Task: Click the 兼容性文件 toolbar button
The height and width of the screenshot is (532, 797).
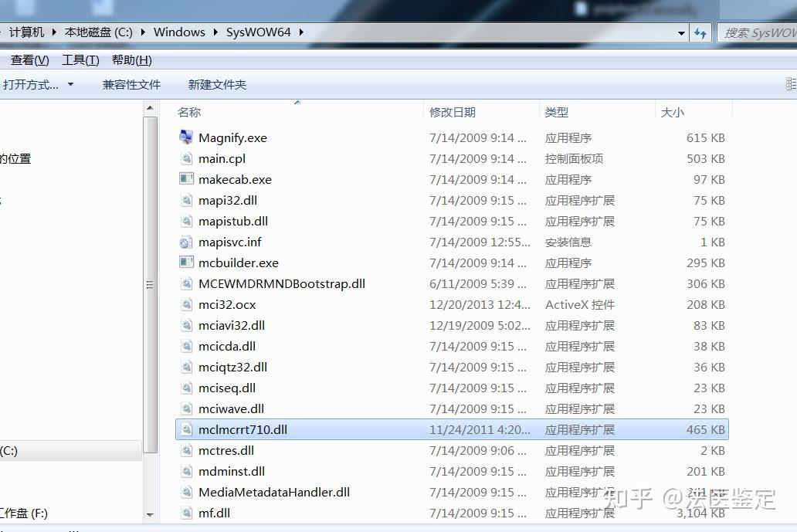Action: pyautogui.click(x=131, y=84)
